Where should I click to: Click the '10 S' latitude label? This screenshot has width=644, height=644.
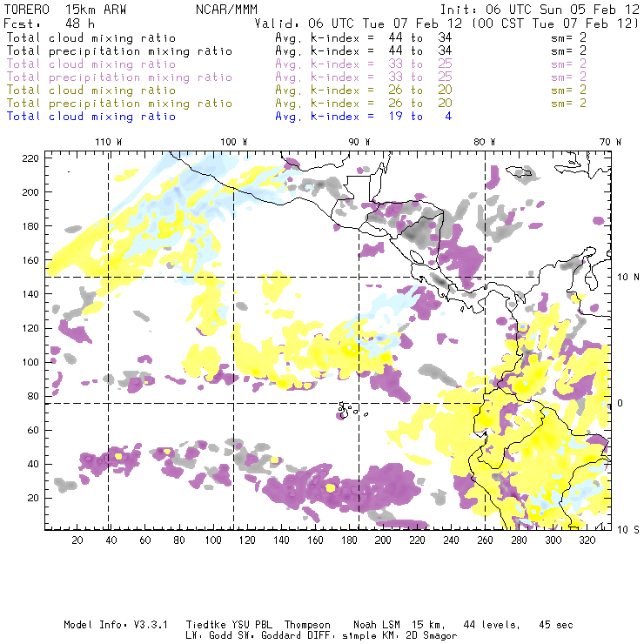click(628, 530)
